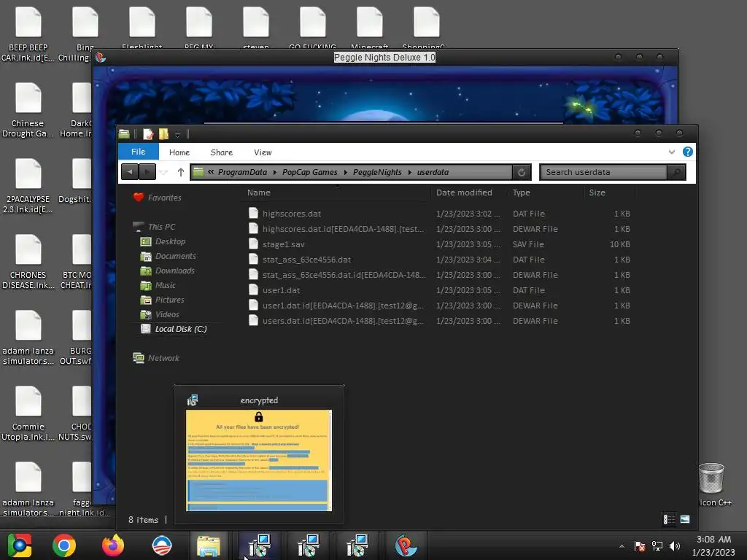
Task: Click PopCap Games in the address breadcrumb
Action: pos(309,172)
